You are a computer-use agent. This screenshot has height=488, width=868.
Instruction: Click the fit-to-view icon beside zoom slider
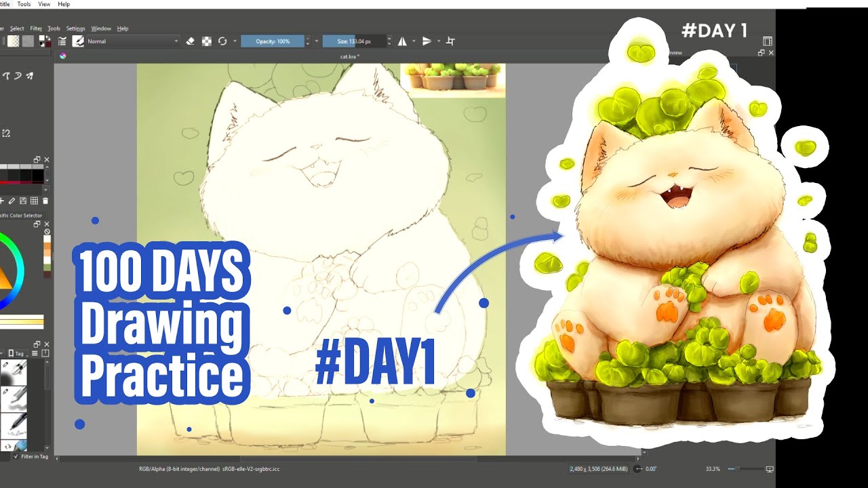769,469
